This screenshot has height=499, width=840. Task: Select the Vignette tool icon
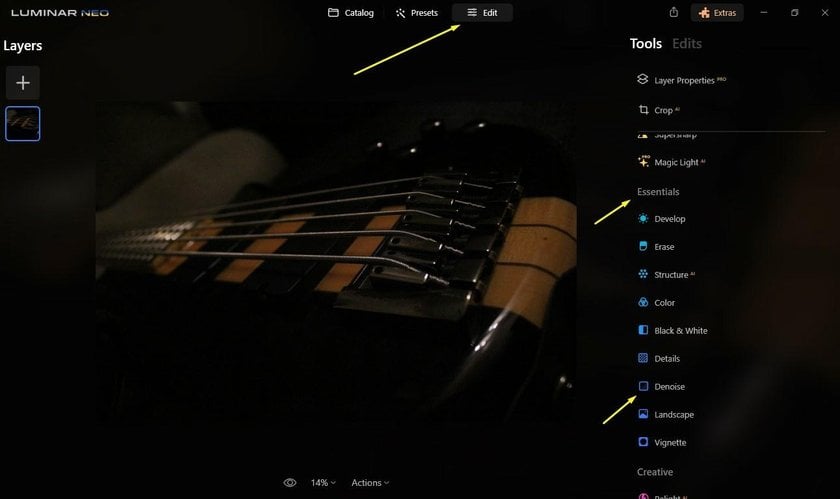[643, 442]
